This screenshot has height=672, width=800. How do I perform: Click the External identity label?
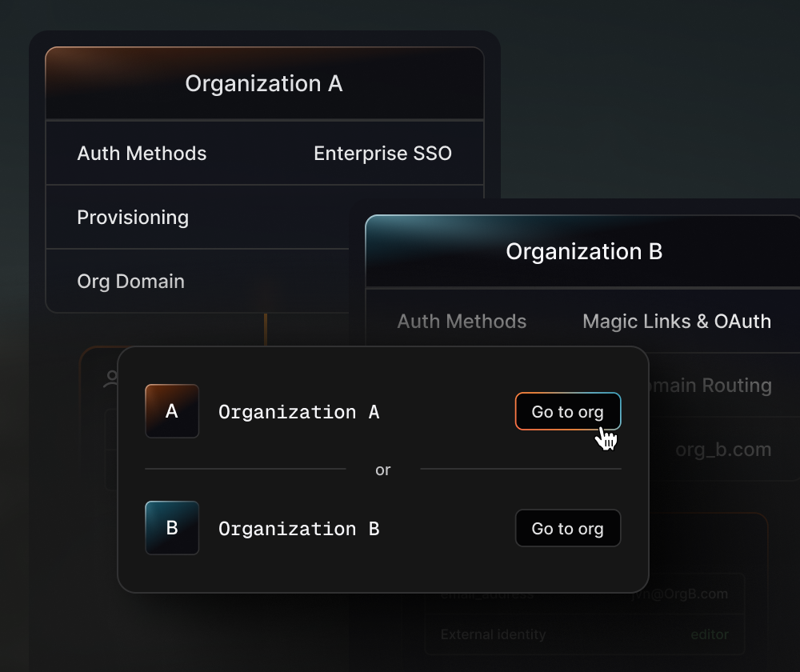(493, 634)
